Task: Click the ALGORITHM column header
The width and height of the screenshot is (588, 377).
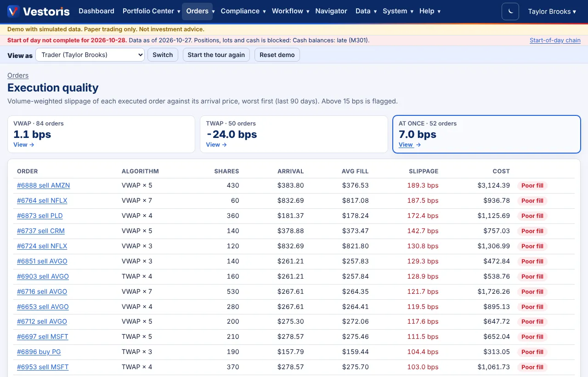Action: click(x=140, y=171)
